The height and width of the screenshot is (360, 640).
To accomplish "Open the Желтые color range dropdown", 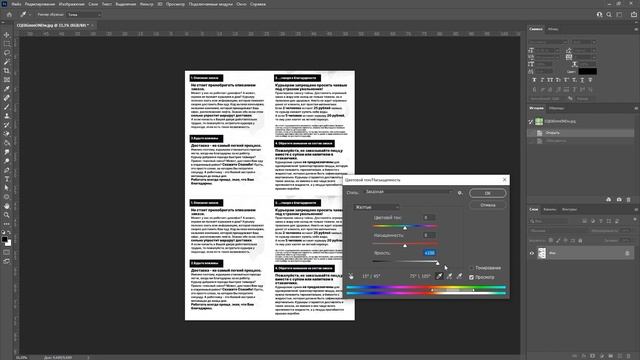I will (376, 207).
